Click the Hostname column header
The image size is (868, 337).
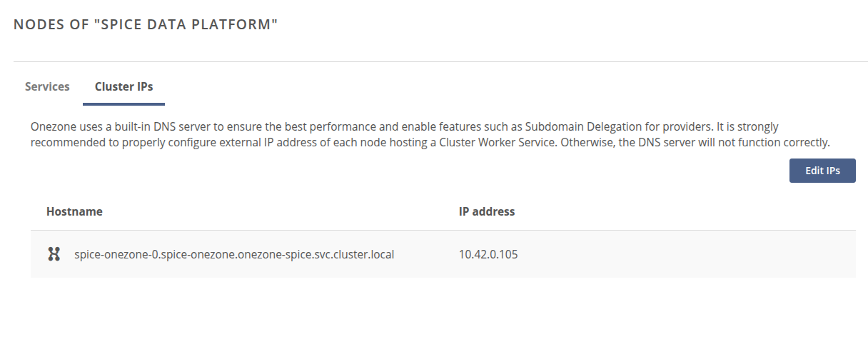[74, 211]
